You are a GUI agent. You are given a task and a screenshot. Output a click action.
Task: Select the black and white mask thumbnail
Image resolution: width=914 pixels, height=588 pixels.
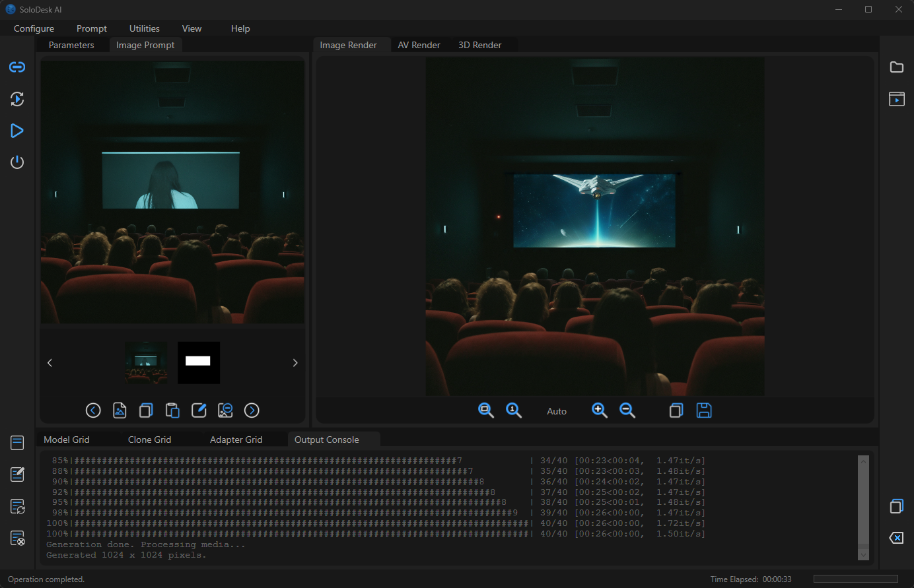click(x=198, y=362)
